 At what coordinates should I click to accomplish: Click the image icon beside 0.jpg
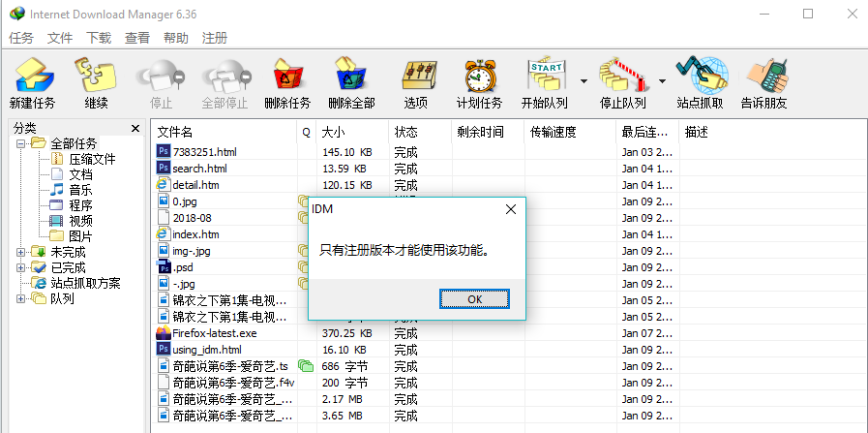coord(164,201)
